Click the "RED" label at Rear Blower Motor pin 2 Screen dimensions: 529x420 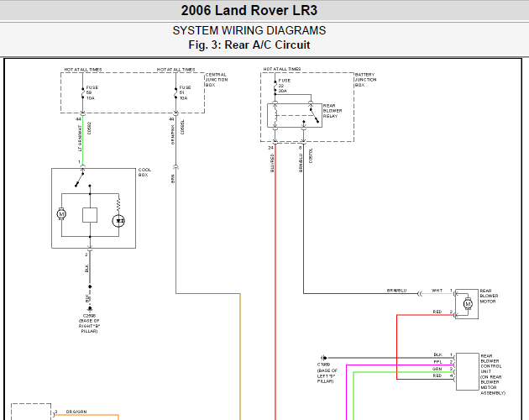[437, 312]
